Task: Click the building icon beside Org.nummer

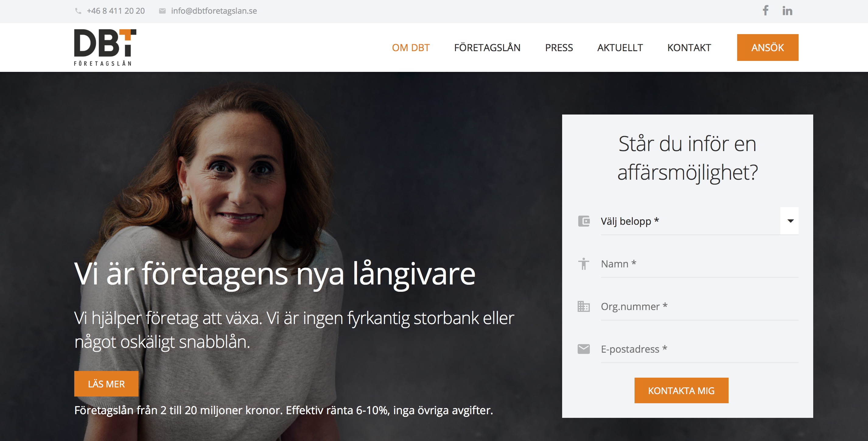Action: coord(584,306)
